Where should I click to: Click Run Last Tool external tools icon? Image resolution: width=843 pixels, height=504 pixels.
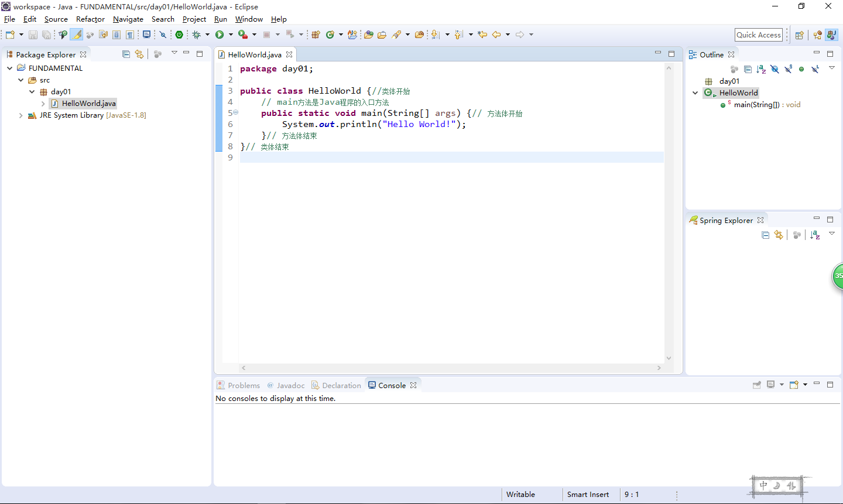pos(243,35)
